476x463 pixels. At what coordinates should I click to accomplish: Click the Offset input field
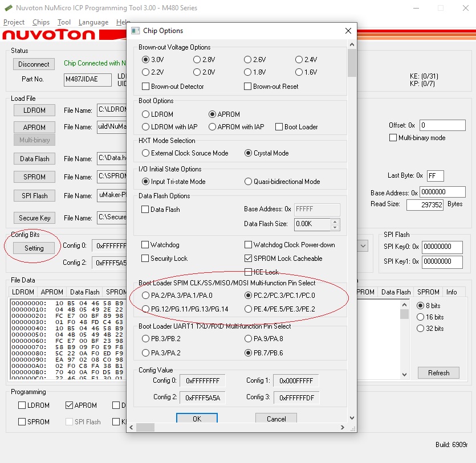coord(442,125)
